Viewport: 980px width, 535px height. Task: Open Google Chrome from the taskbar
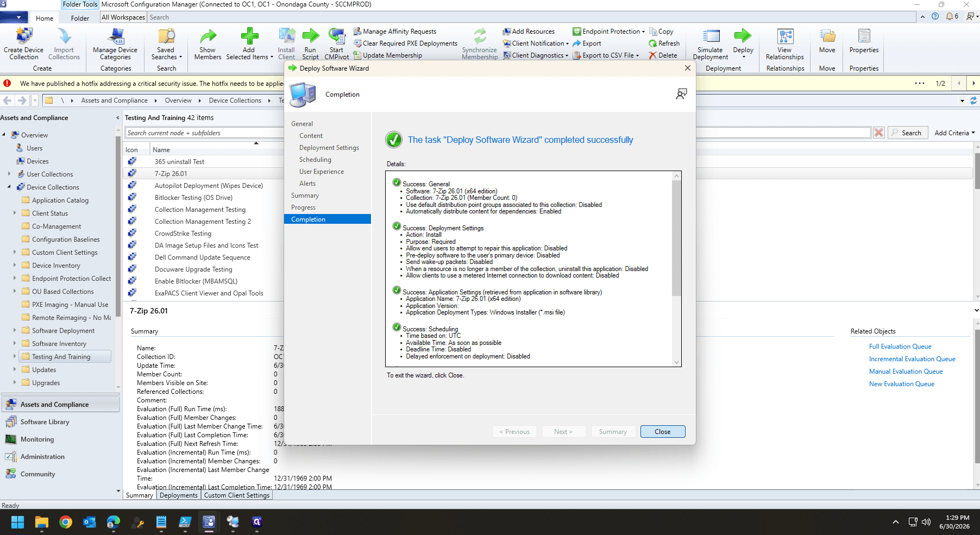66,522
